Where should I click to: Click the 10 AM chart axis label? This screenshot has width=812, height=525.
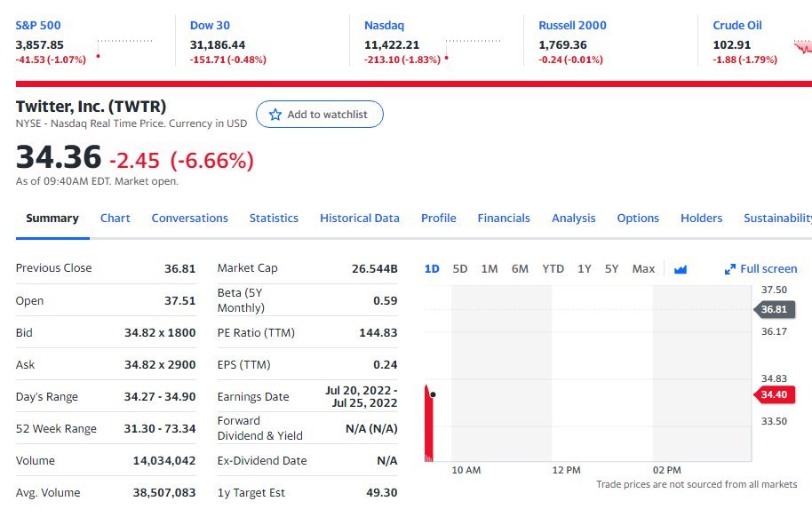tap(466, 470)
